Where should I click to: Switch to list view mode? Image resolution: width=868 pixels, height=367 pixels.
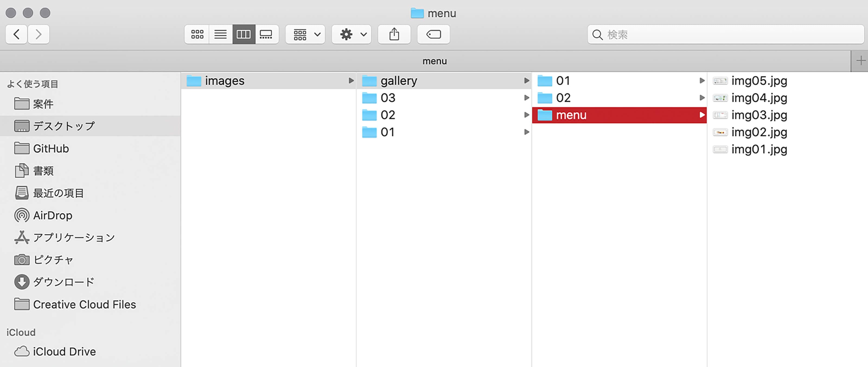[220, 34]
